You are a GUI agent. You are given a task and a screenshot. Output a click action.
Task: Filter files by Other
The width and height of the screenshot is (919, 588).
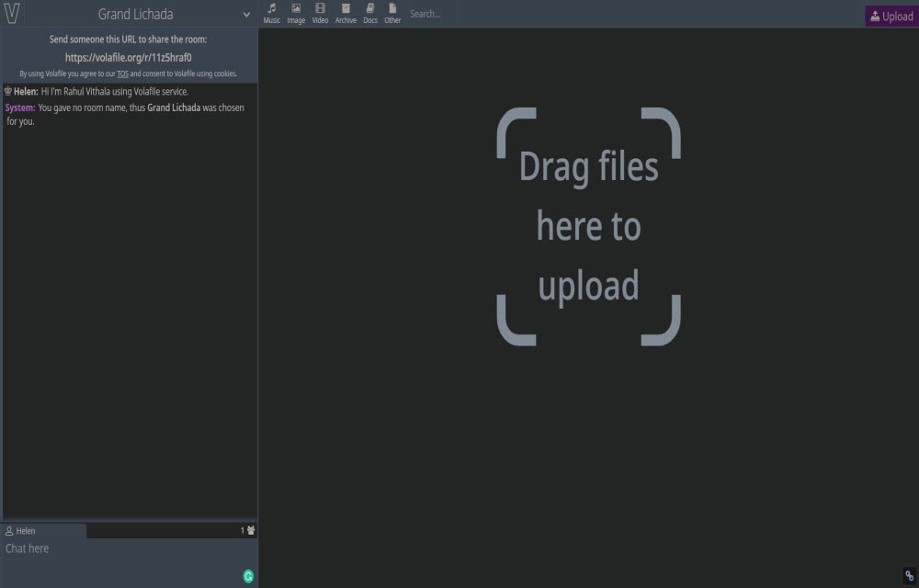click(x=392, y=14)
